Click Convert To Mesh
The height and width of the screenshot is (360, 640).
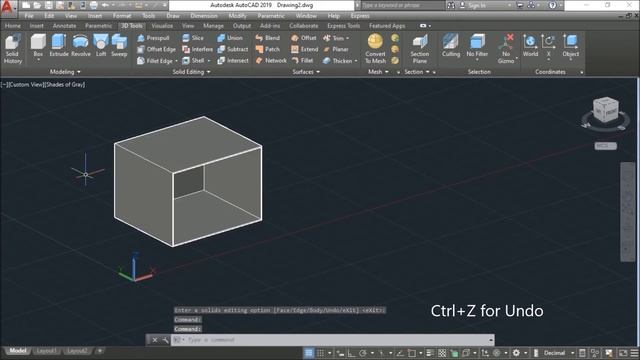pos(375,49)
